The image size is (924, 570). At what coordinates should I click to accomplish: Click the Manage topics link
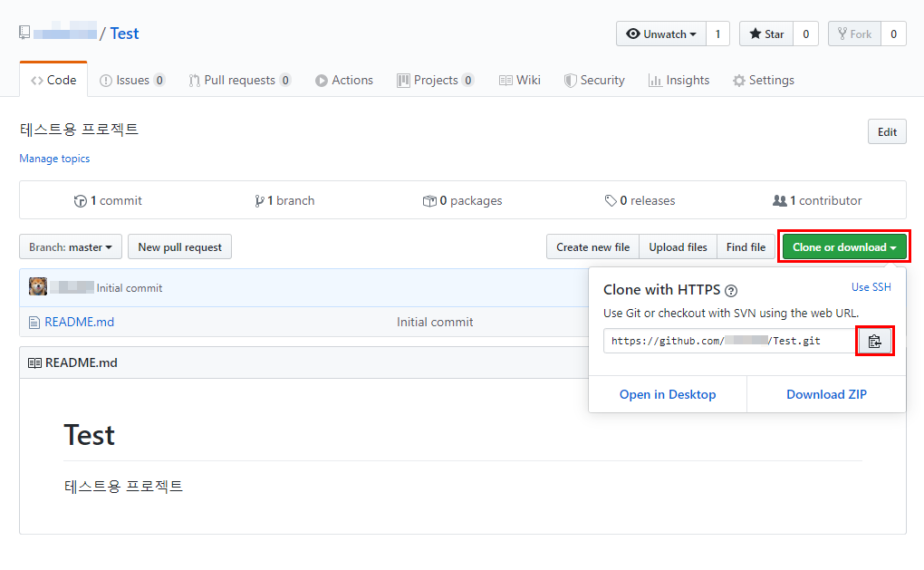(x=54, y=159)
